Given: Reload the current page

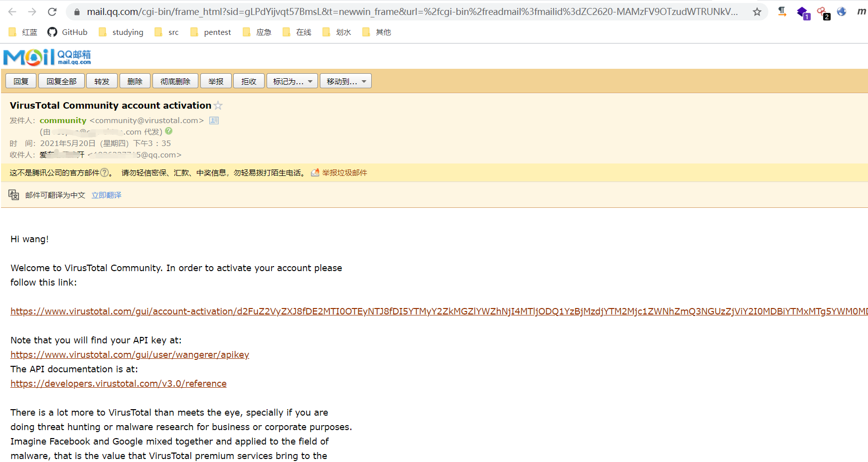Looking at the screenshot, I should [52, 11].
